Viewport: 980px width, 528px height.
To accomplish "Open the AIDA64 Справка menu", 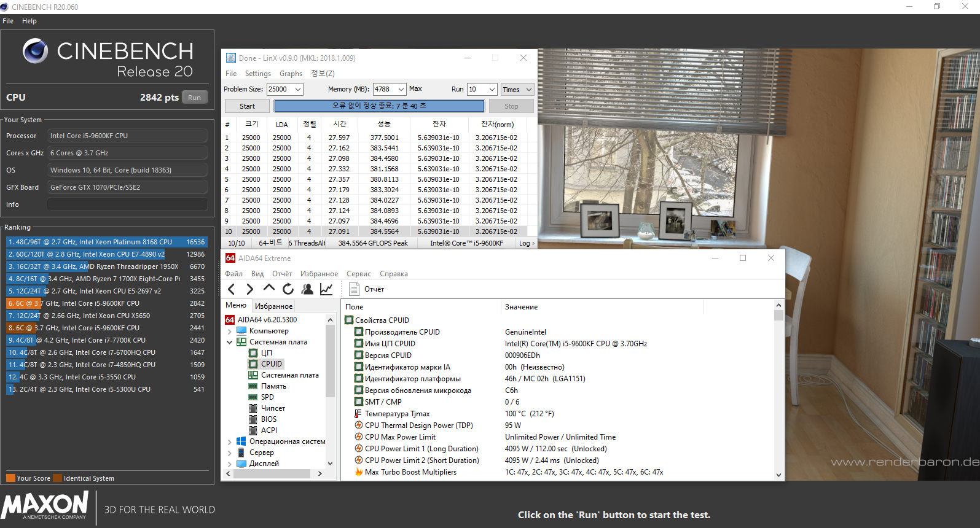I will (x=394, y=274).
